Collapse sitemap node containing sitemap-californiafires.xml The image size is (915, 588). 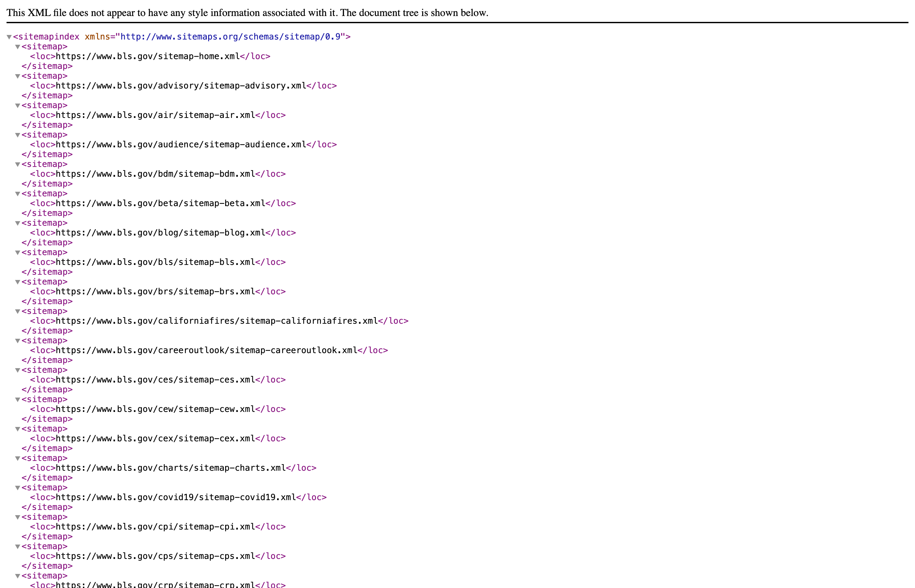pyautogui.click(x=18, y=312)
